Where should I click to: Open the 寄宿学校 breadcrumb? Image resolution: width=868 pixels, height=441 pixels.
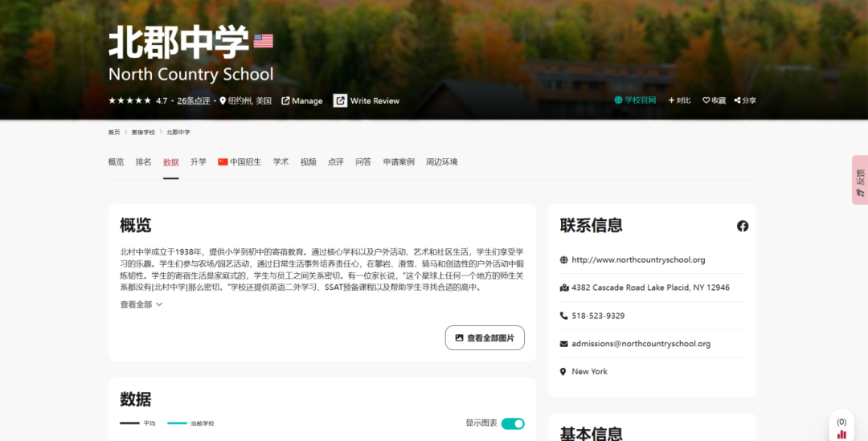click(x=143, y=133)
